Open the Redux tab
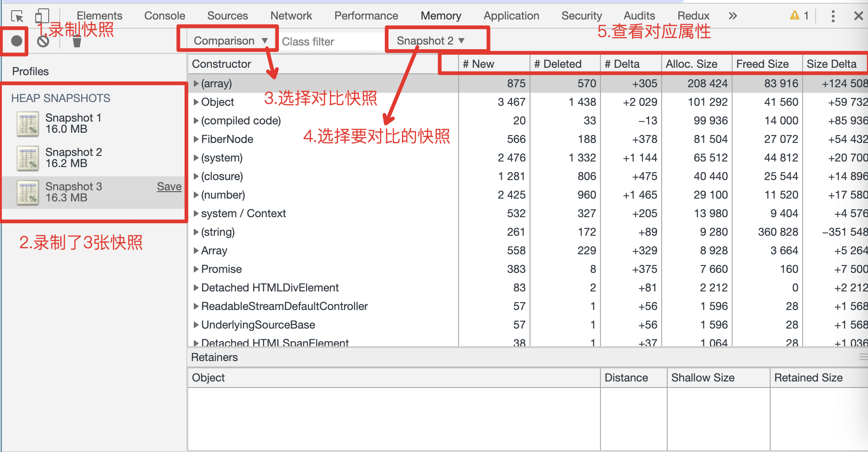The height and width of the screenshot is (452, 868). pyautogui.click(x=693, y=16)
